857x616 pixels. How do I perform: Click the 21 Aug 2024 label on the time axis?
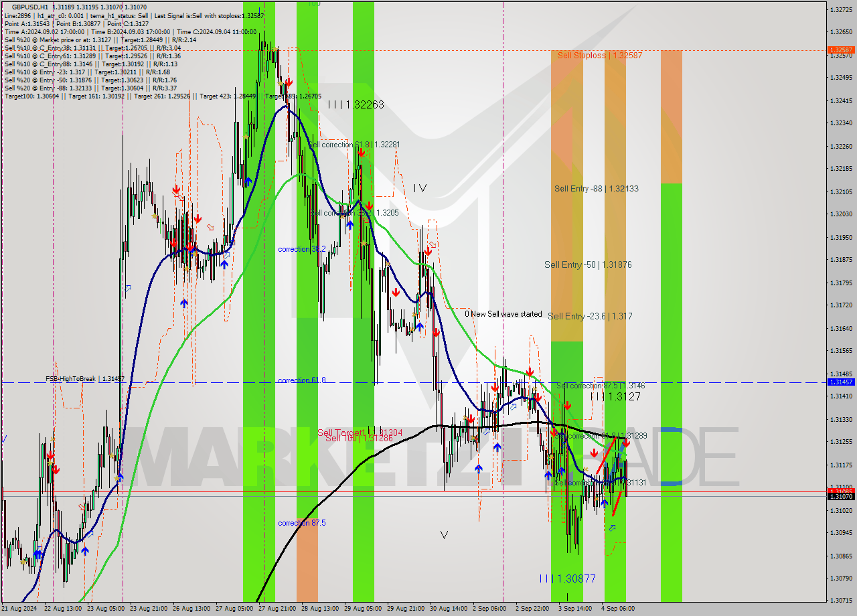21,608
